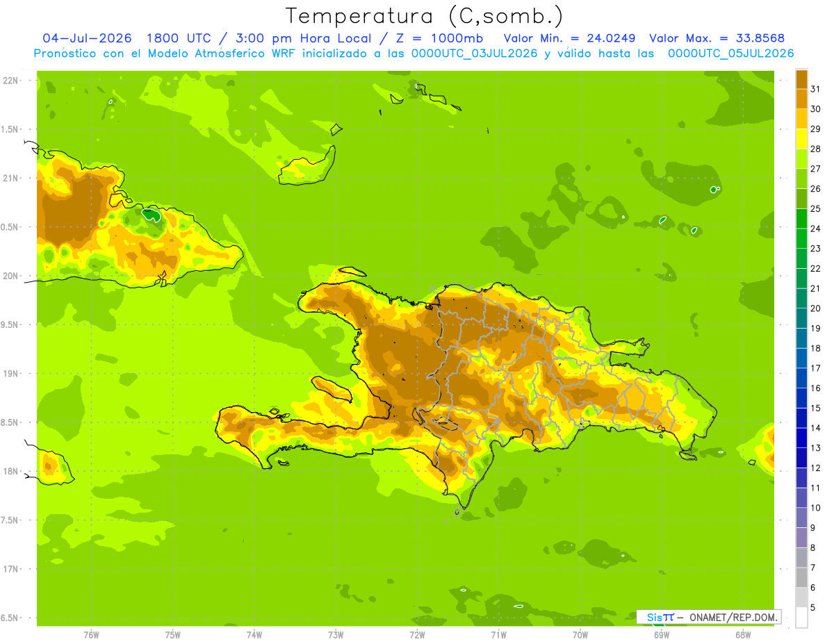Click the 22N latitude label
The image size is (834, 644).
(x=12, y=80)
